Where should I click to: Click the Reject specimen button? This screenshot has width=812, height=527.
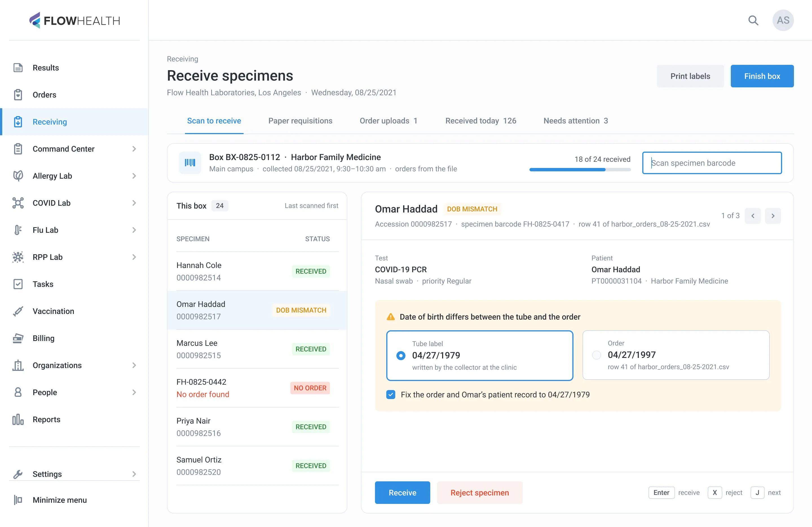click(479, 492)
